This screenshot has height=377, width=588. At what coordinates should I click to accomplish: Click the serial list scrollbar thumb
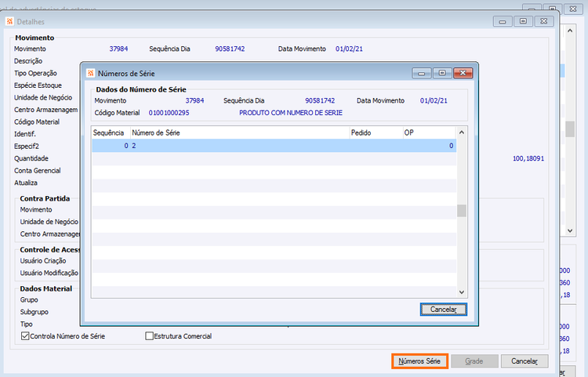(x=462, y=211)
